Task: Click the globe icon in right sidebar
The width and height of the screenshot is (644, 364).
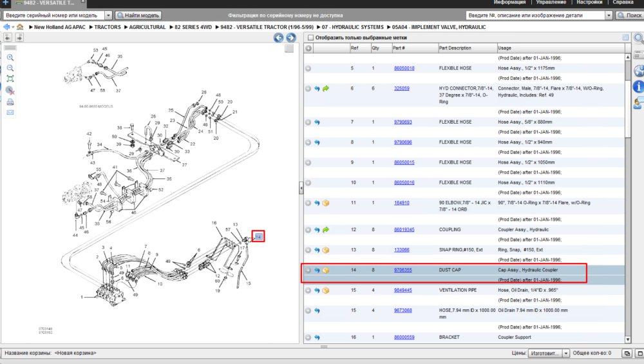Action: [639, 71]
